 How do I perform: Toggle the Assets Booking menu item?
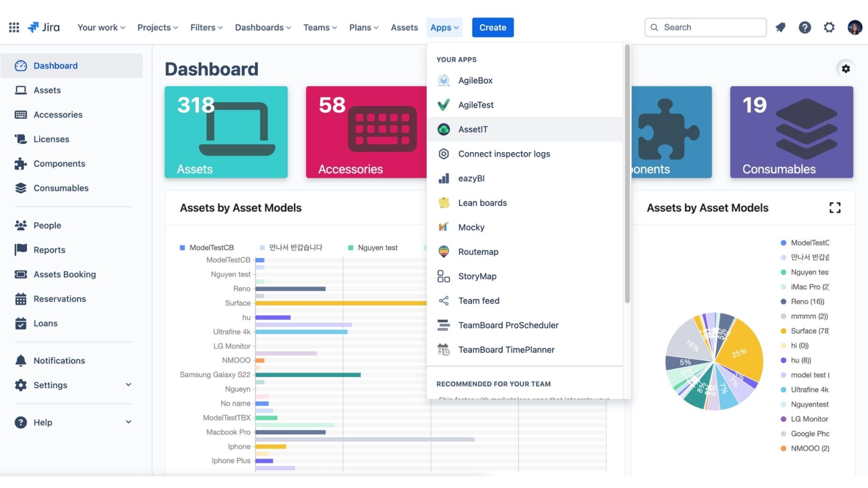[x=64, y=274]
